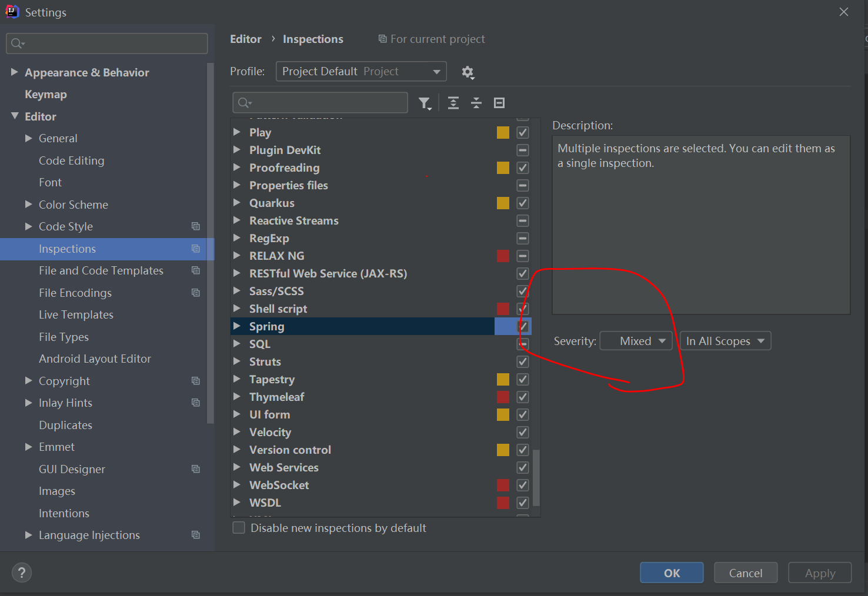Click the Cancel button
This screenshot has height=596, width=868.
point(746,572)
